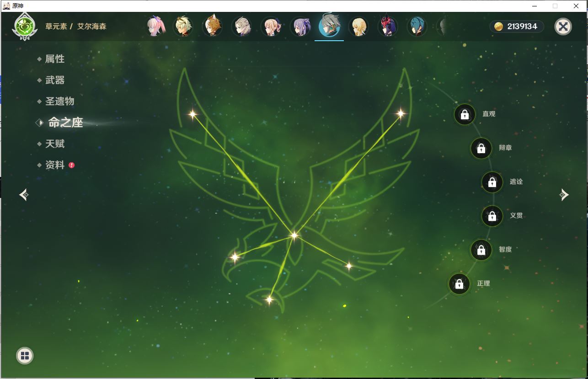Open the grid menu button at bottom-left
Image resolution: width=588 pixels, height=379 pixels.
pos(25,356)
